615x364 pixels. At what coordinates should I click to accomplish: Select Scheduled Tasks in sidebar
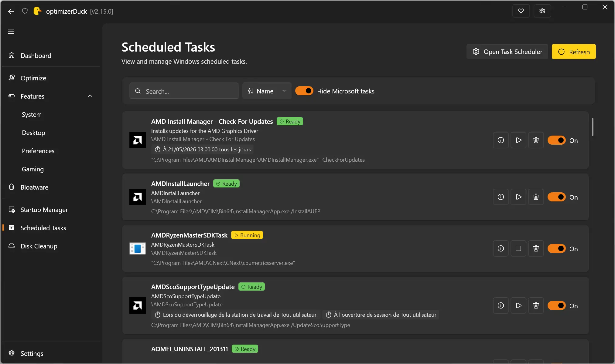coord(51,228)
